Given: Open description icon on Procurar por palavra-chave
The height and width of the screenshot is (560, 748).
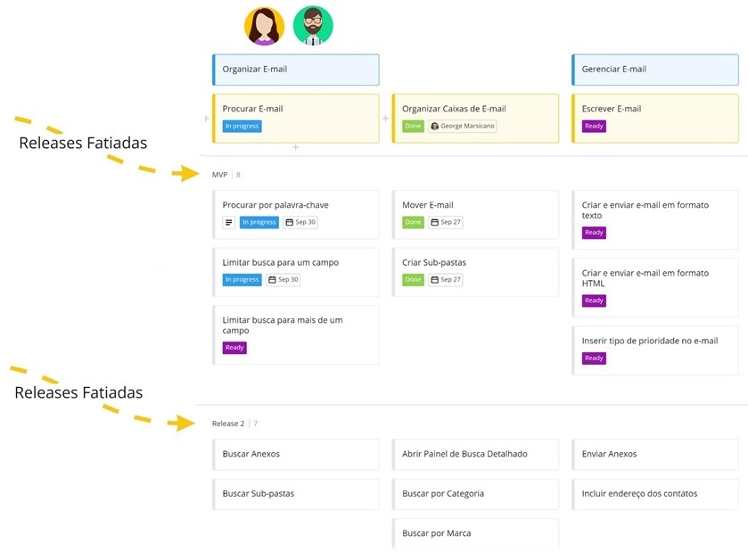Looking at the screenshot, I should 229,222.
